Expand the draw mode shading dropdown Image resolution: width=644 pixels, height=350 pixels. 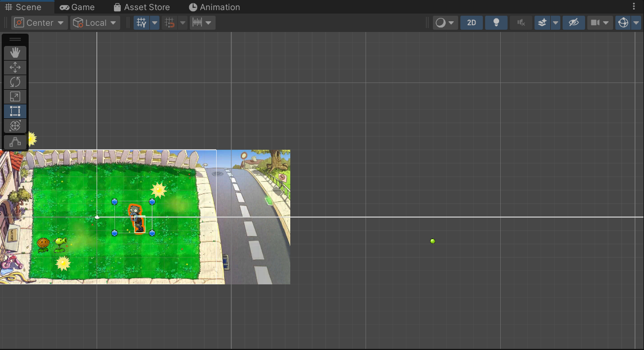[x=445, y=23]
